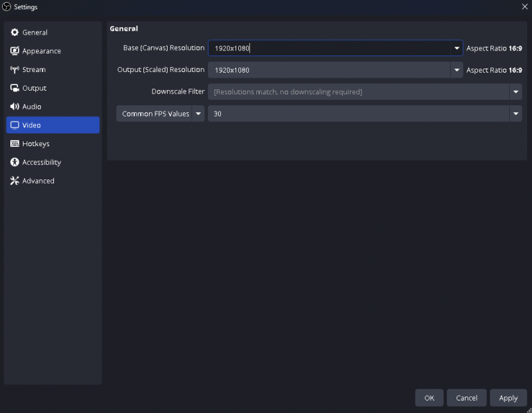Click the OBS logo in title bar

[x=6, y=7]
